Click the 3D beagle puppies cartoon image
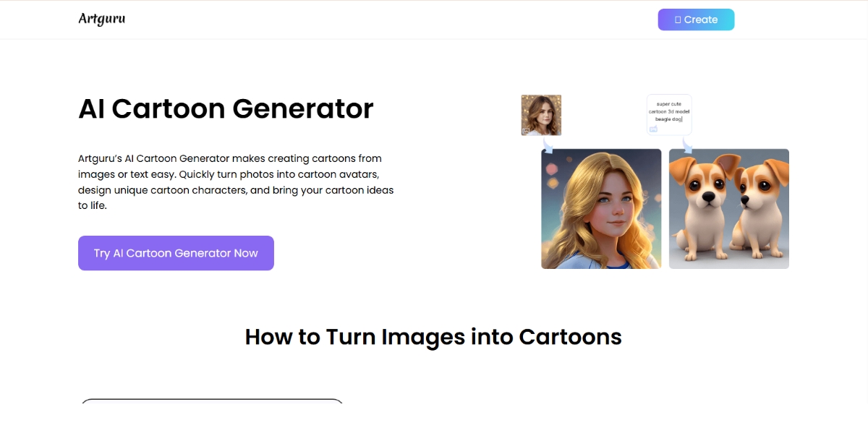 (729, 209)
